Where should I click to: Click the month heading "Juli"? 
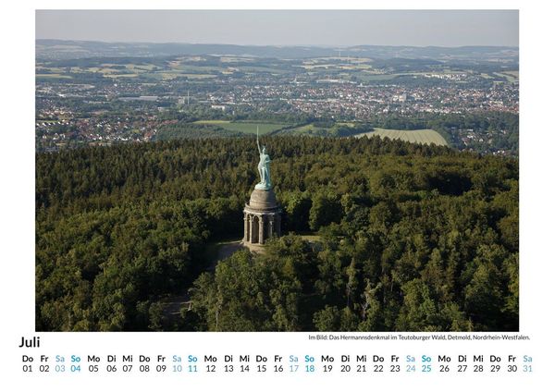[30, 342]
